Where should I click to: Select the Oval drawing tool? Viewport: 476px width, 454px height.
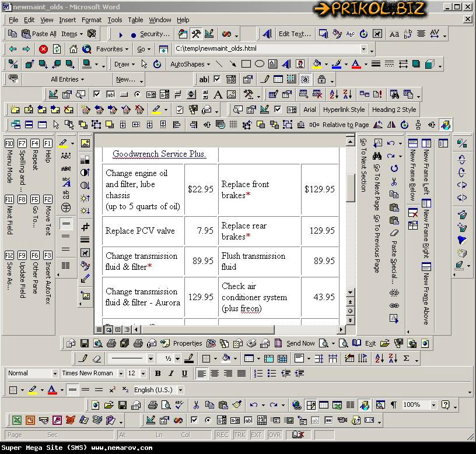260,64
